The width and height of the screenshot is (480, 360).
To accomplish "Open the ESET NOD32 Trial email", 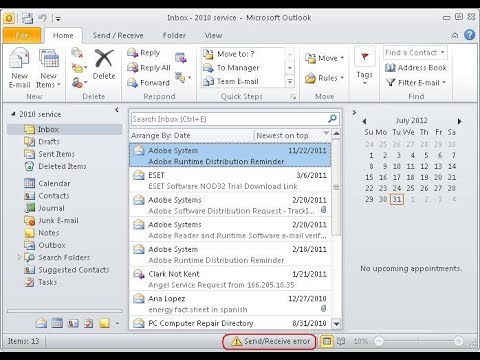I will tap(230, 180).
